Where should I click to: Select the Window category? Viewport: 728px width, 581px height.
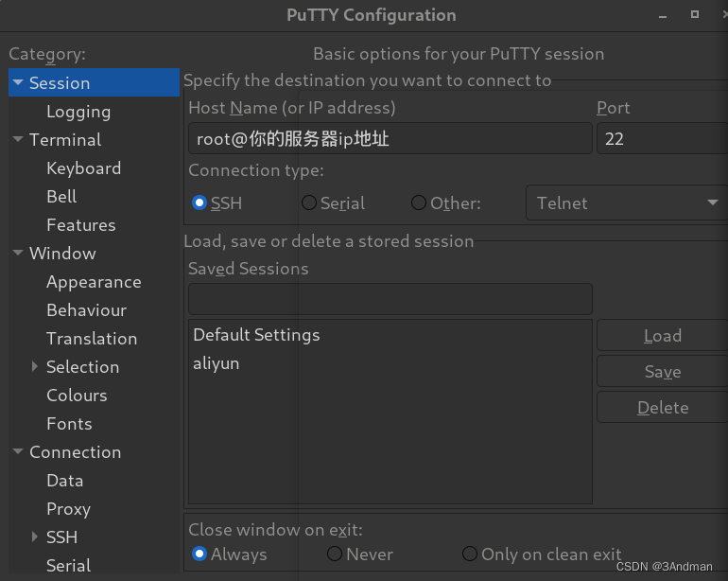pos(62,254)
